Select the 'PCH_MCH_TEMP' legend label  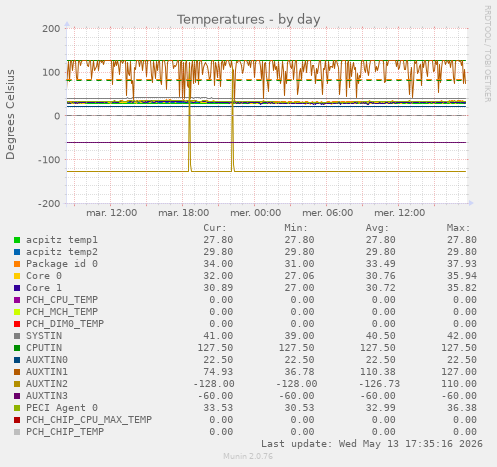coord(62,312)
